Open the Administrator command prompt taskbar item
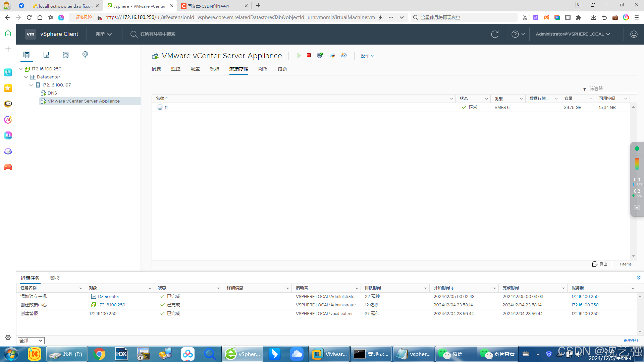The width and height of the screenshot is (644, 362). pyautogui.click(x=371, y=354)
